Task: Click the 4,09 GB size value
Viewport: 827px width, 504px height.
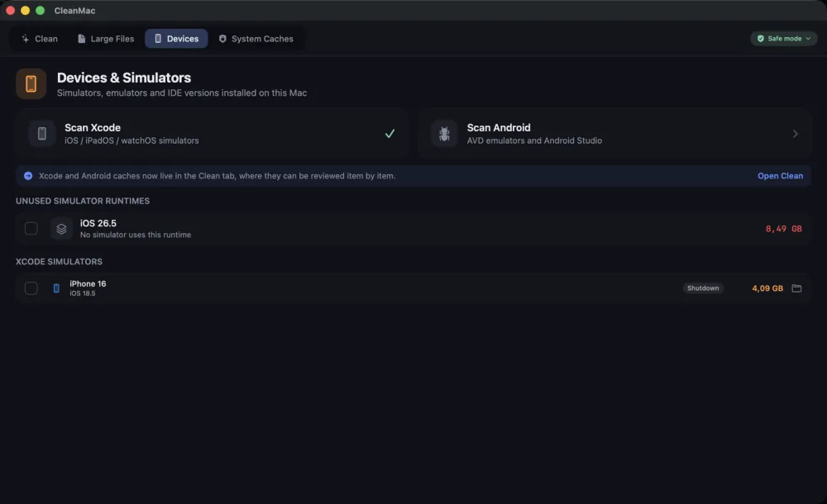Action: coord(767,288)
